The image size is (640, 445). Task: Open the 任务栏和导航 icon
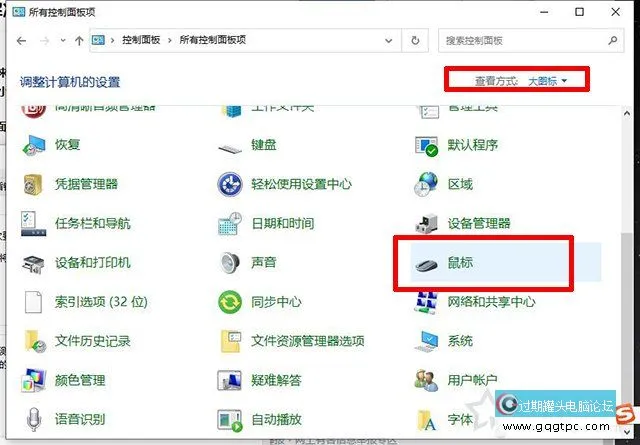[x=33, y=224]
